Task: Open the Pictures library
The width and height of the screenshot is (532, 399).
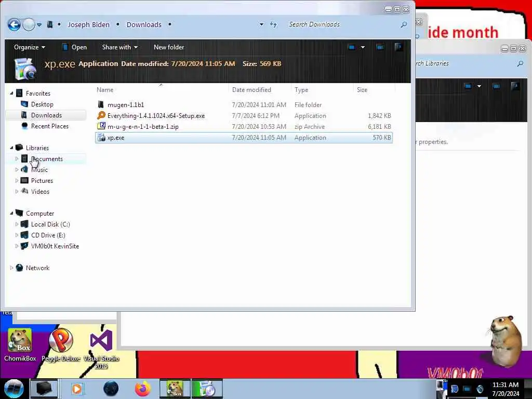Action: [x=42, y=180]
